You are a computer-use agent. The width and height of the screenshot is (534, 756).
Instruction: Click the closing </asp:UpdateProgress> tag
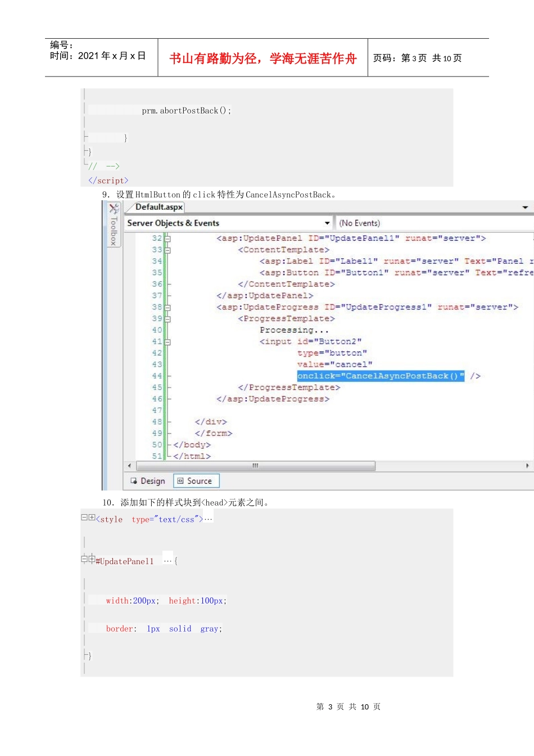tap(273, 399)
